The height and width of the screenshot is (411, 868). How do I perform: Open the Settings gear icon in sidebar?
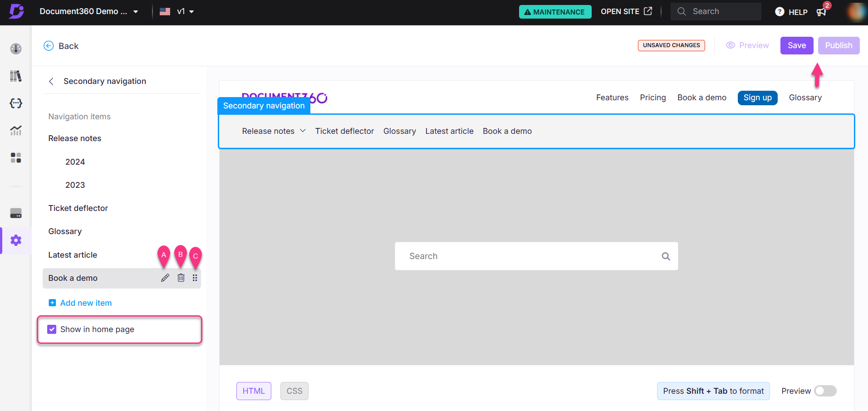pos(16,240)
